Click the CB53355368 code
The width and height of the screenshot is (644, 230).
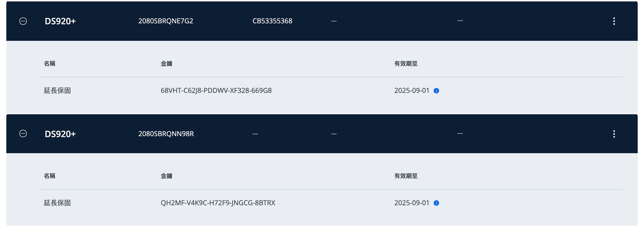(272, 21)
